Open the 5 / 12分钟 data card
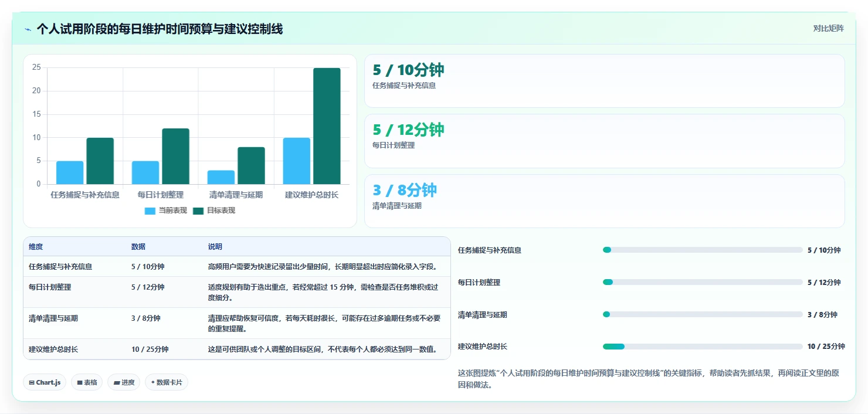 605,141
